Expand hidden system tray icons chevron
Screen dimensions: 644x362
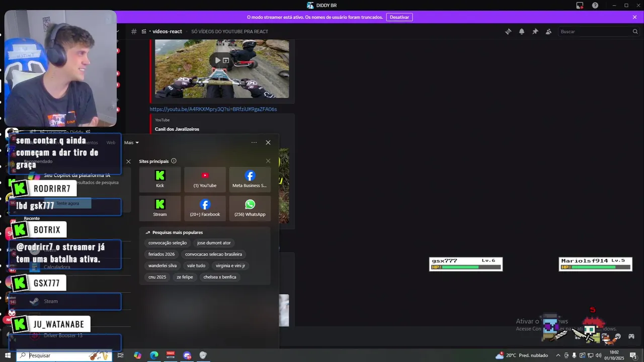point(558,355)
